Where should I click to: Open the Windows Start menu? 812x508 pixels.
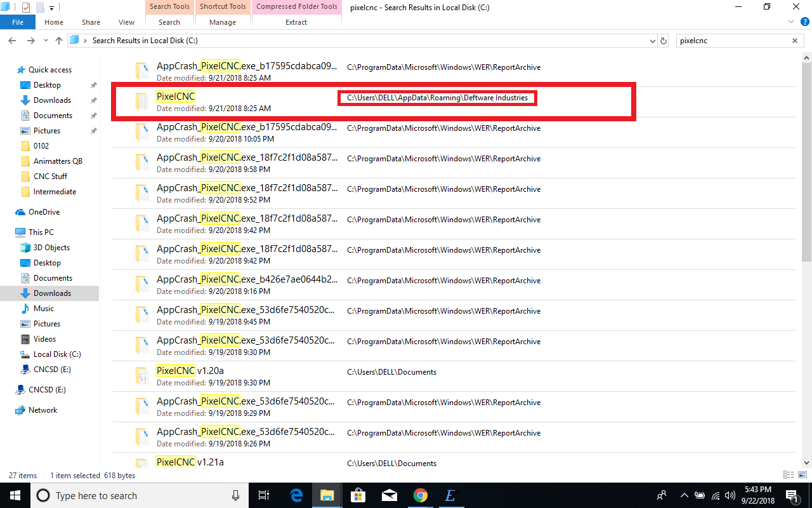(x=15, y=495)
